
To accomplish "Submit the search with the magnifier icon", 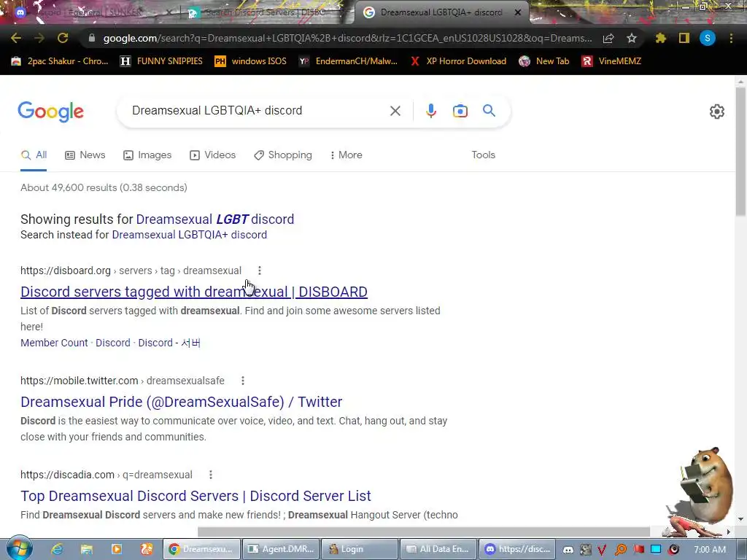I will click(489, 111).
